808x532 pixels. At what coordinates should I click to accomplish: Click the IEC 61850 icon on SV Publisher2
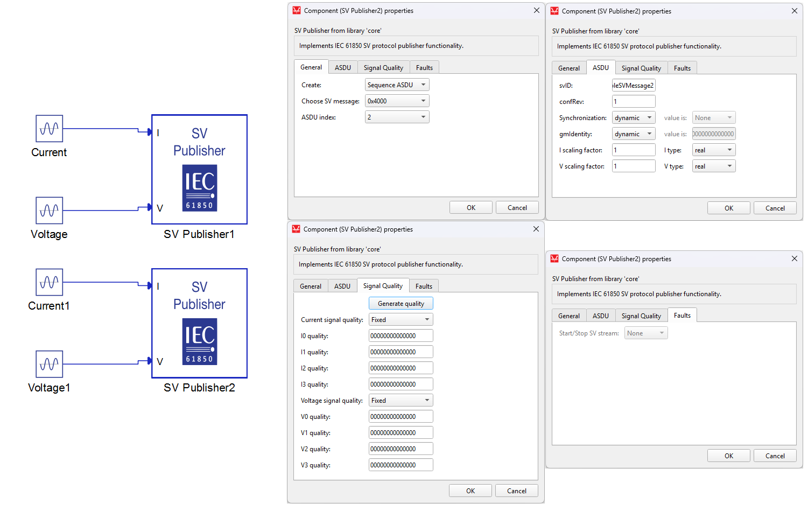tap(199, 342)
